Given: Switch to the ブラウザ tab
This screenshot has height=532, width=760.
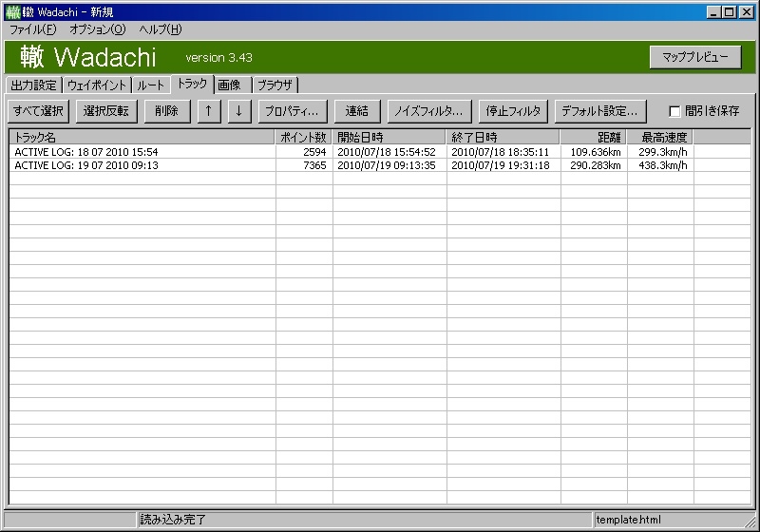Looking at the screenshot, I should coord(275,85).
